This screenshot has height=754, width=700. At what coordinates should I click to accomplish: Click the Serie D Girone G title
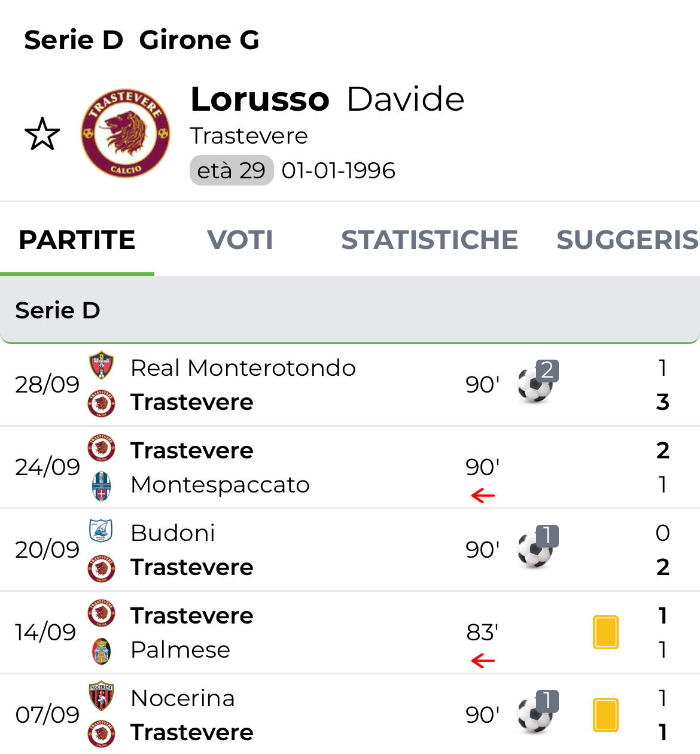(x=142, y=40)
